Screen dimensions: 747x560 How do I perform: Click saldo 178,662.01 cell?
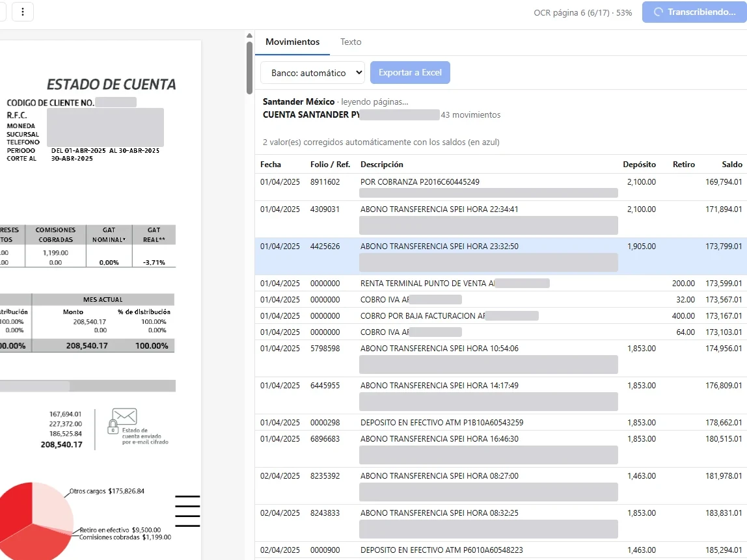coord(724,422)
